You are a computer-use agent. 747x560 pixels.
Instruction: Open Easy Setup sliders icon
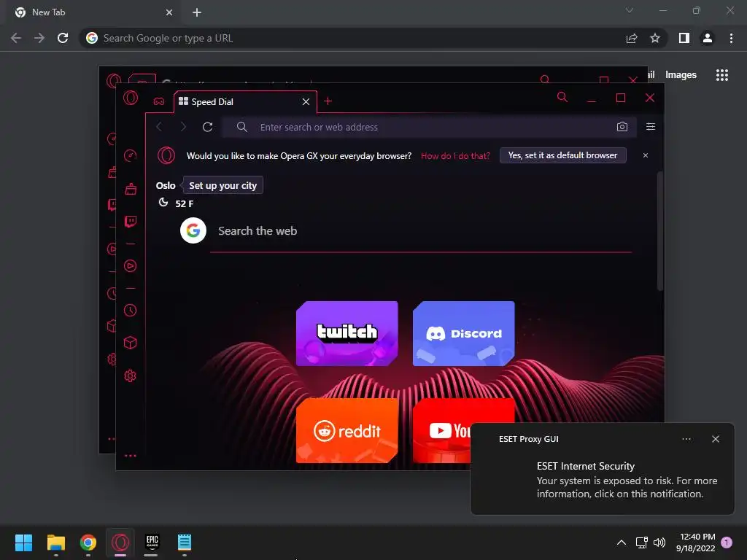click(650, 127)
